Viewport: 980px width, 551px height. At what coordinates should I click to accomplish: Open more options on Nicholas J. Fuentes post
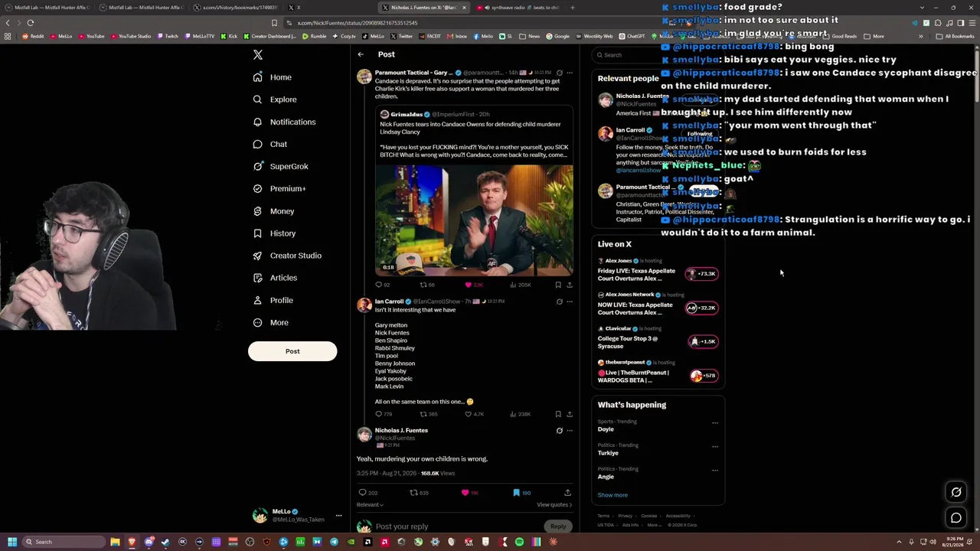(569, 431)
